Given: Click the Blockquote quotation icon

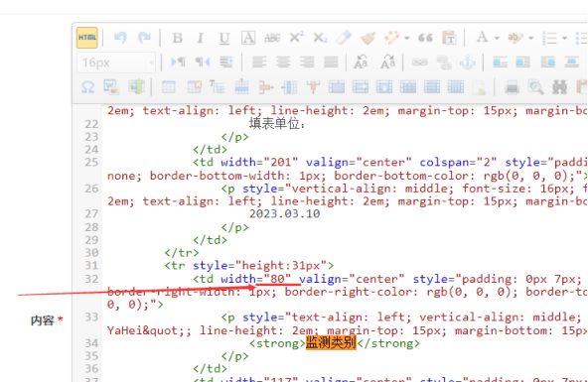Looking at the screenshot, I should pyautogui.click(x=426, y=38).
